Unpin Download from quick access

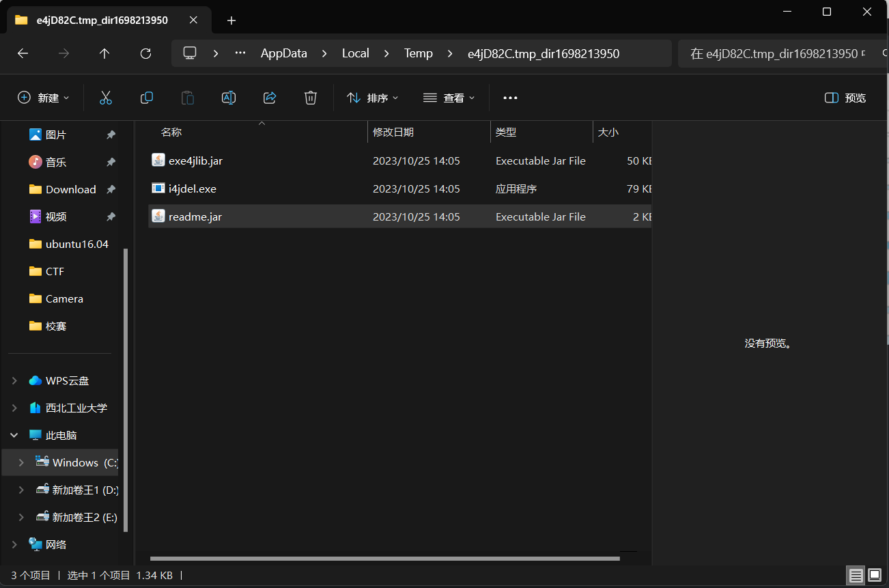coord(111,190)
